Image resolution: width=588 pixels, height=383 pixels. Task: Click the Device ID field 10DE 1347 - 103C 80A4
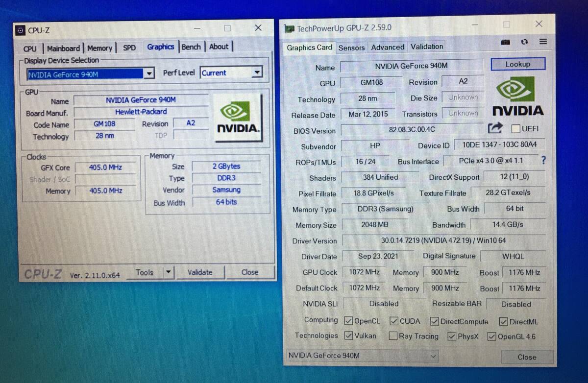pos(499,145)
